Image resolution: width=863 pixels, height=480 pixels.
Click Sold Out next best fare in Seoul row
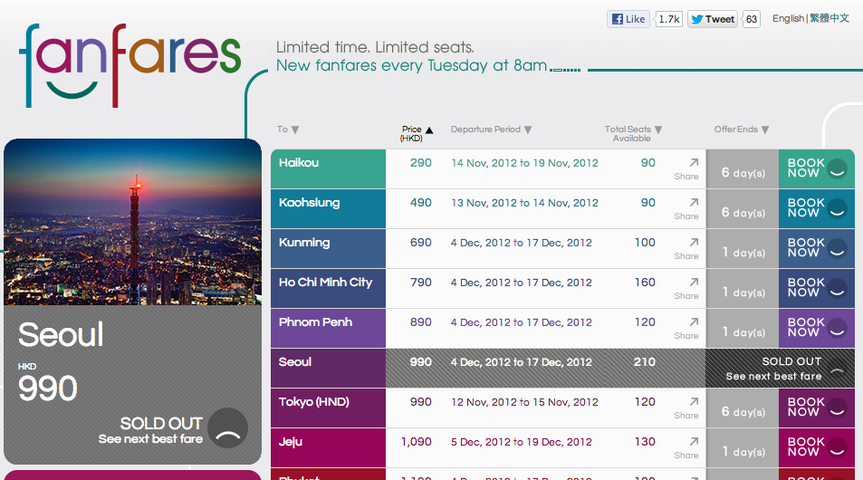pos(780,368)
